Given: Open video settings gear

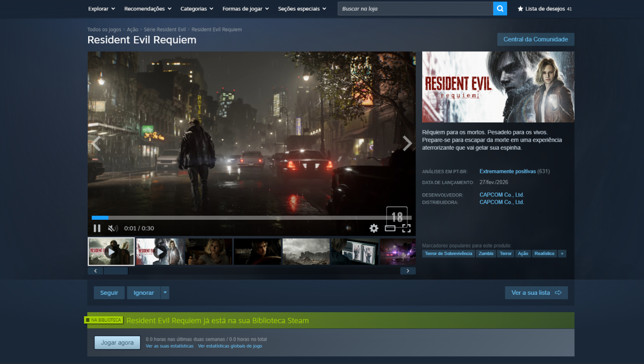Looking at the screenshot, I should [374, 228].
